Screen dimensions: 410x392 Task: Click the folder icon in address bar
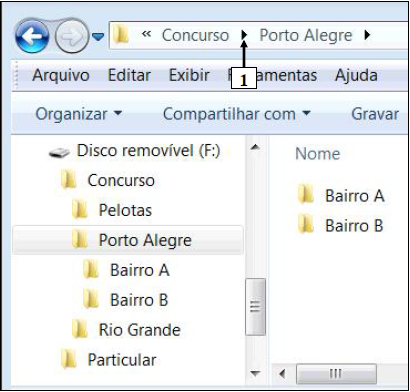121,36
